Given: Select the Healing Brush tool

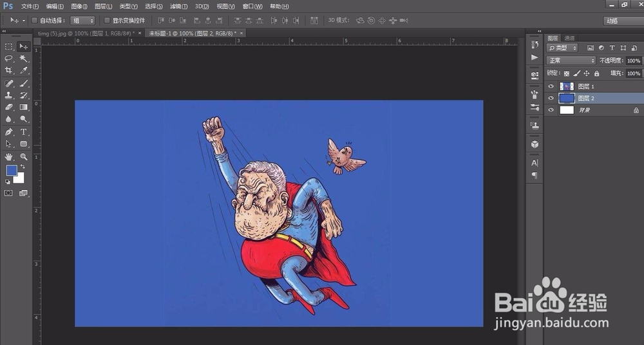Looking at the screenshot, I should pyautogui.click(x=8, y=84).
